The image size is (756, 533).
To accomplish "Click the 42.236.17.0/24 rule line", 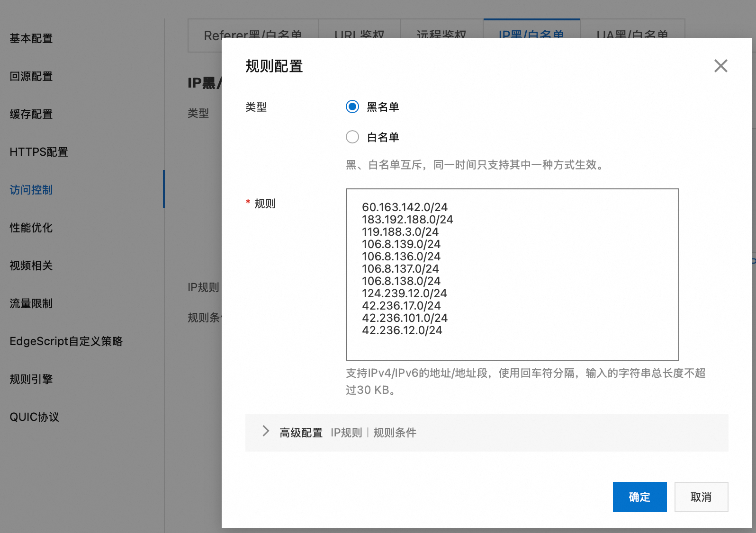I will coord(401,306).
